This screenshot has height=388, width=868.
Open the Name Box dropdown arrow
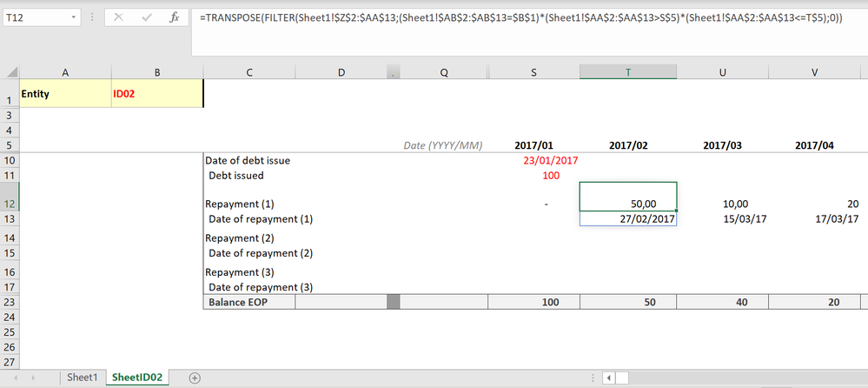[73, 17]
